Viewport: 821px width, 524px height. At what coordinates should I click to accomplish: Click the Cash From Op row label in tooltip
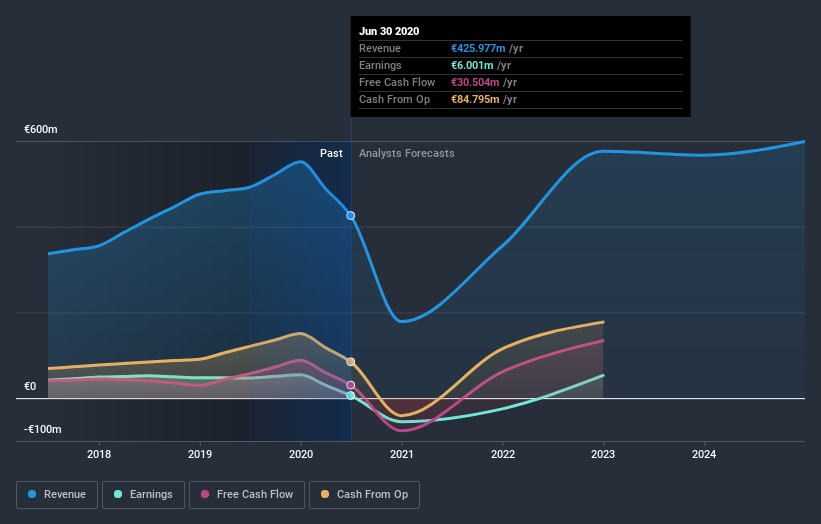click(394, 99)
